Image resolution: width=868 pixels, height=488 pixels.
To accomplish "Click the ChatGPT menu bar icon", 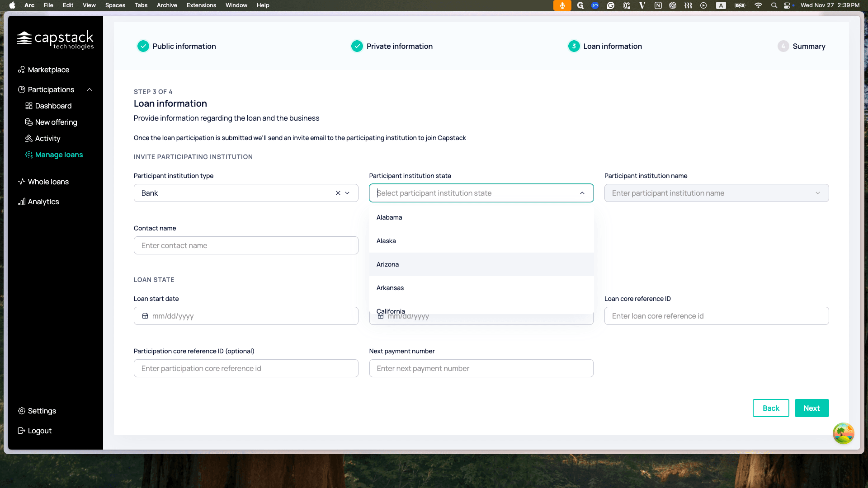I will [673, 5].
